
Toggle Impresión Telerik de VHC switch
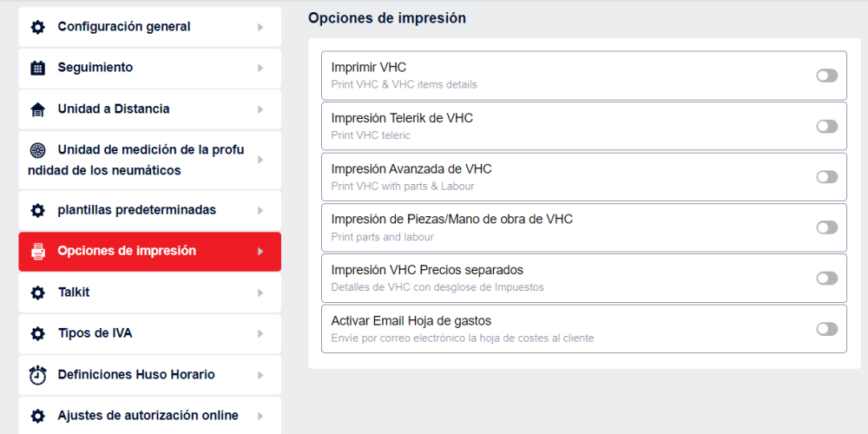[x=826, y=126]
